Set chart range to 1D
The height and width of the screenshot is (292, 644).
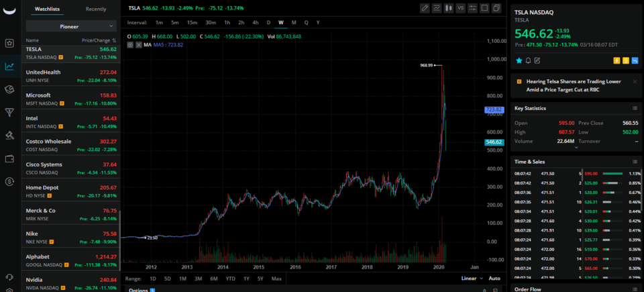153,279
